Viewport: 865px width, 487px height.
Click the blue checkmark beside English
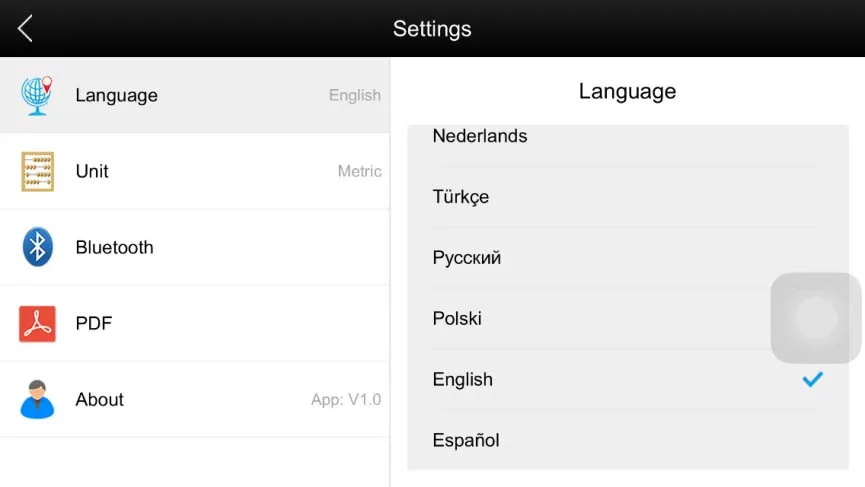(x=812, y=379)
